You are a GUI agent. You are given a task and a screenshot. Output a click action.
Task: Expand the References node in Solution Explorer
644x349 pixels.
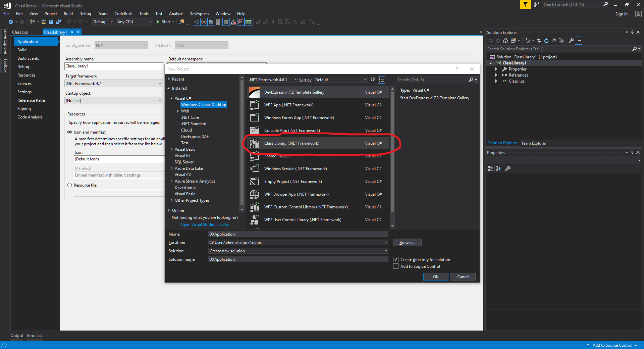click(496, 75)
